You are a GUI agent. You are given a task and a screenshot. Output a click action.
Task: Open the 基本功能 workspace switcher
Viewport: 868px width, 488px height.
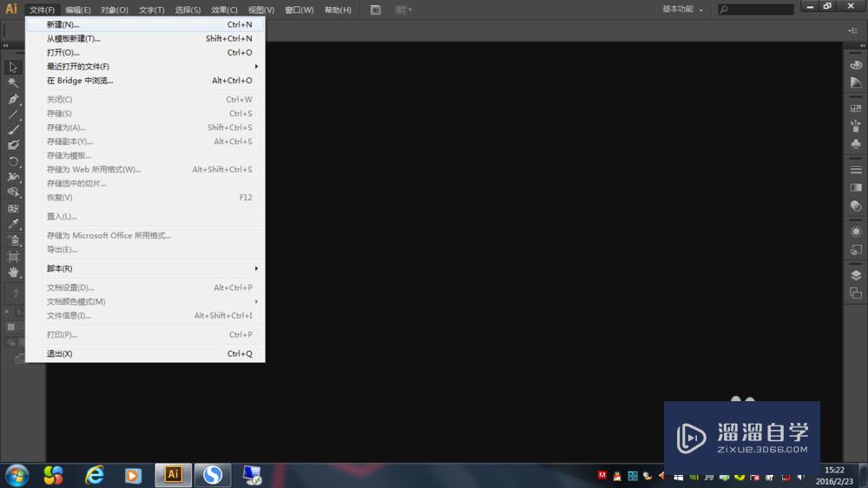(x=682, y=10)
